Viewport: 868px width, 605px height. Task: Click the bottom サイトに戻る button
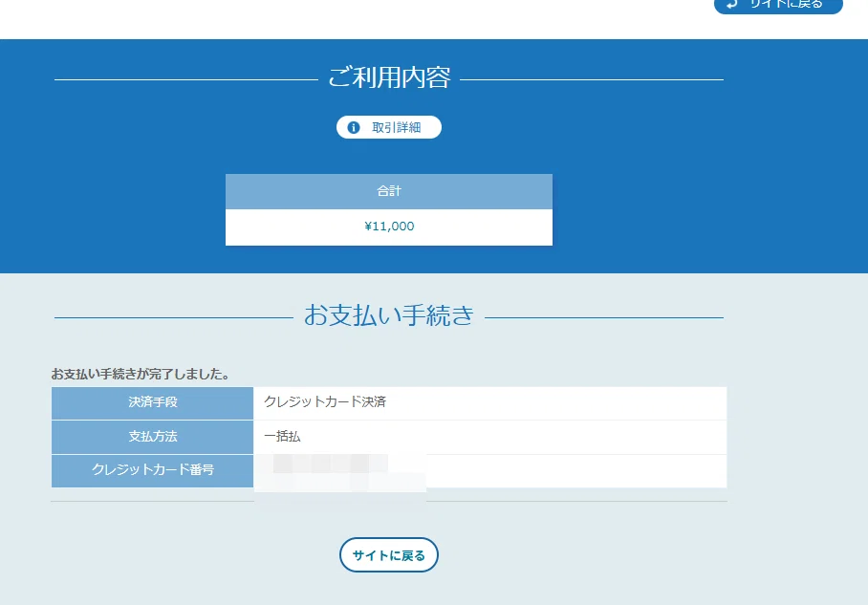tap(389, 554)
